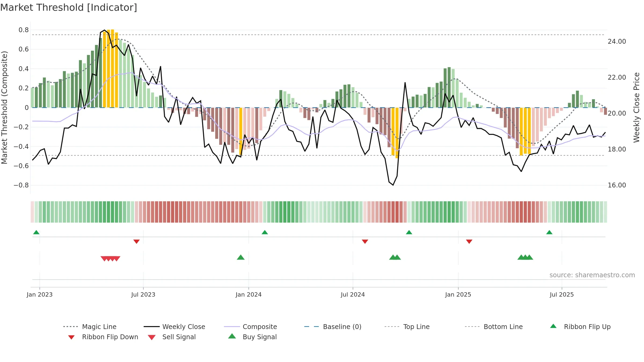Click the ribbon flip up marker in autumn 2024
This screenshot has width=644, height=362.
pos(409,232)
